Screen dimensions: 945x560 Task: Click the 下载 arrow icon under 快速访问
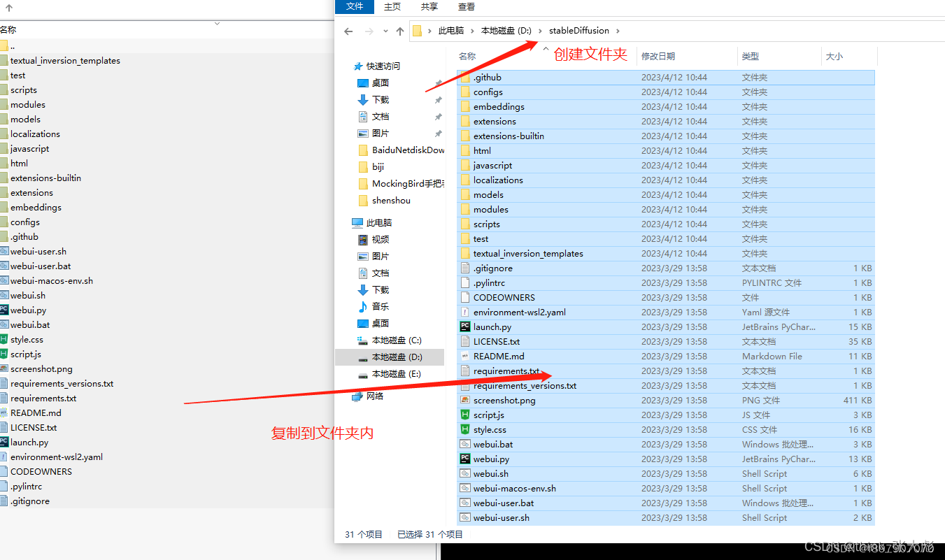[x=363, y=99]
